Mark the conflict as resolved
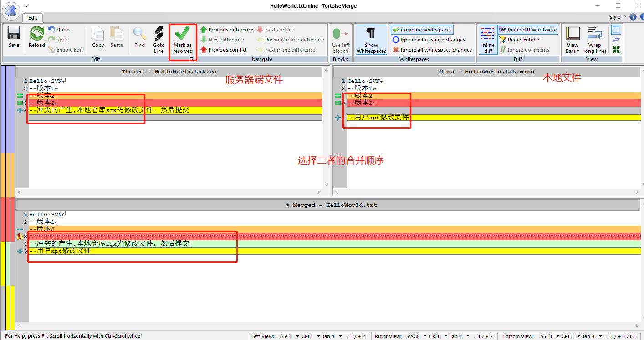Image resolution: width=644 pixels, height=340 pixels. tap(183, 40)
